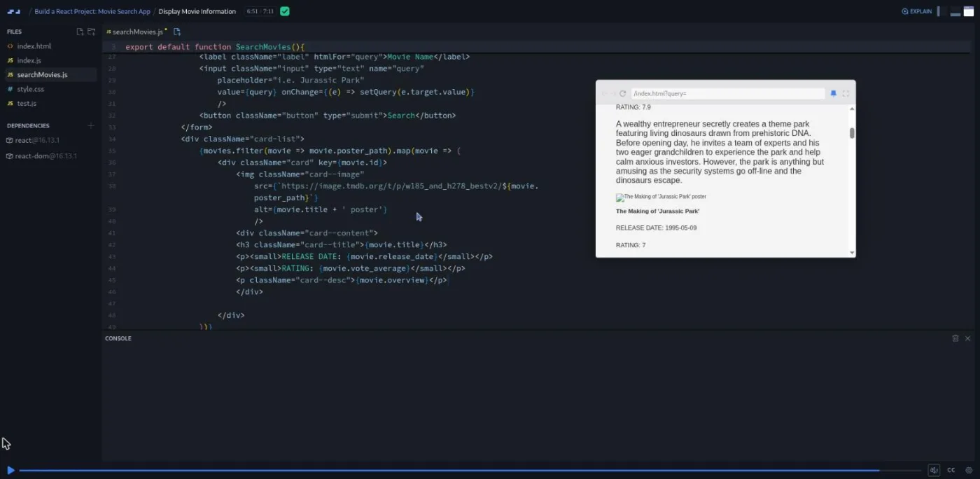The width and height of the screenshot is (980, 479).
Task: Go forward in the mini-browser
Action: point(613,93)
